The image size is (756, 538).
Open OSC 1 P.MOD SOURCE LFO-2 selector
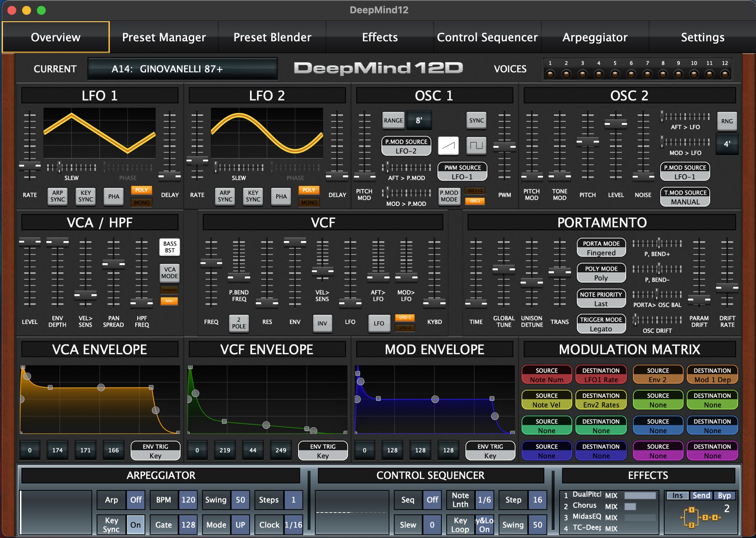[x=406, y=146]
